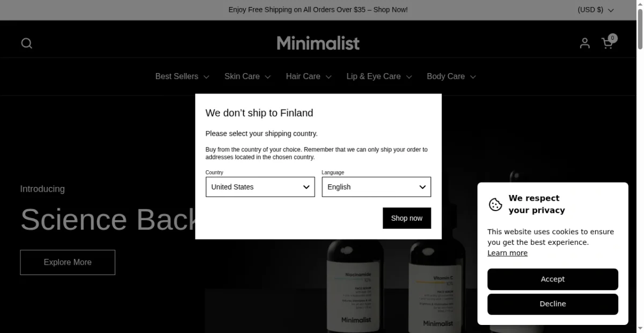Image resolution: width=644 pixels, height=333 pixels.
Task: Open the Skin Care menu
Action: (247, 76)
